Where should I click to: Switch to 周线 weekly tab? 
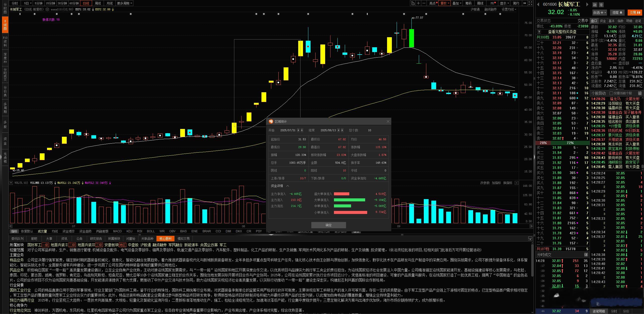98,3
